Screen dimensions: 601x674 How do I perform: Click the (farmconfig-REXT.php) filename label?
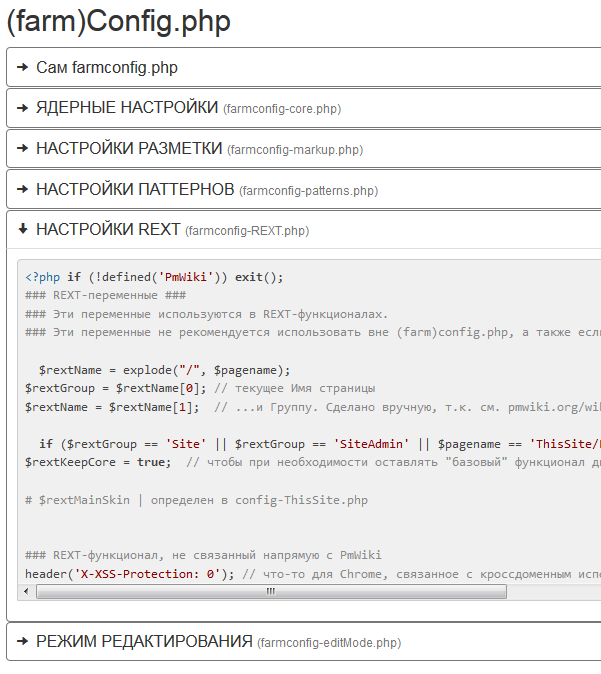pyautogui.click(x=247, y=231)
